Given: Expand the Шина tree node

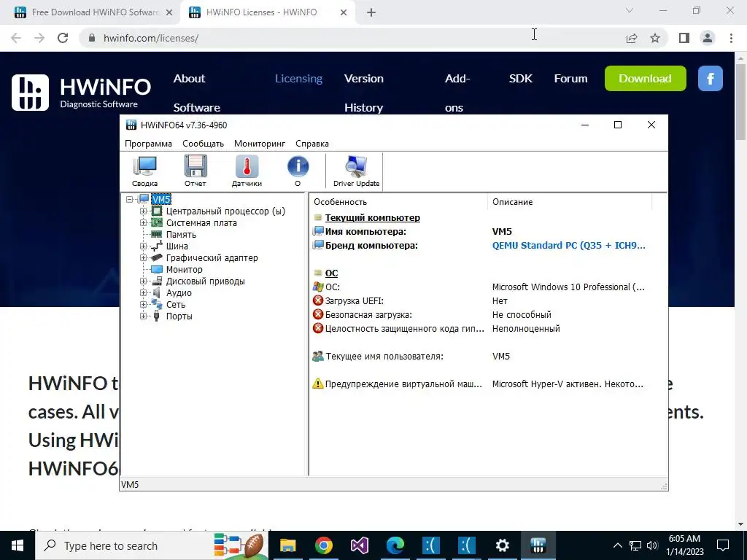Looking at the screenshot, I should pyautogui.click(x=144, y=246).
